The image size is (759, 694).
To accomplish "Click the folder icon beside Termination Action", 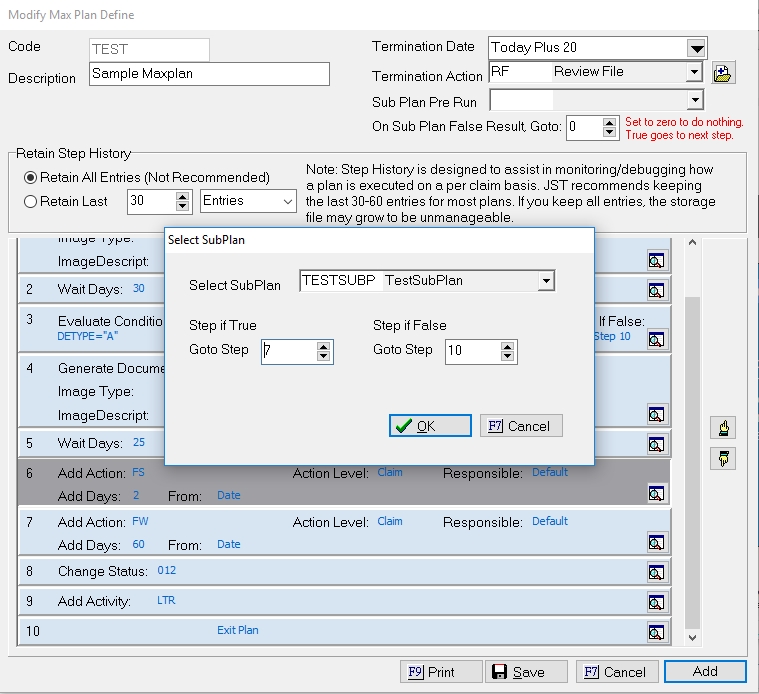I will (723, 73).
